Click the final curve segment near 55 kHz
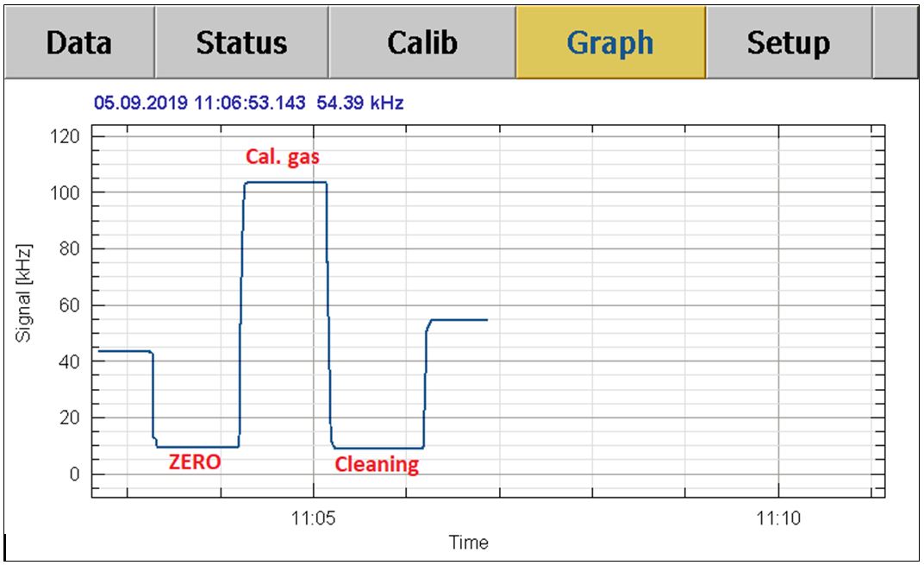 point(459,320)
